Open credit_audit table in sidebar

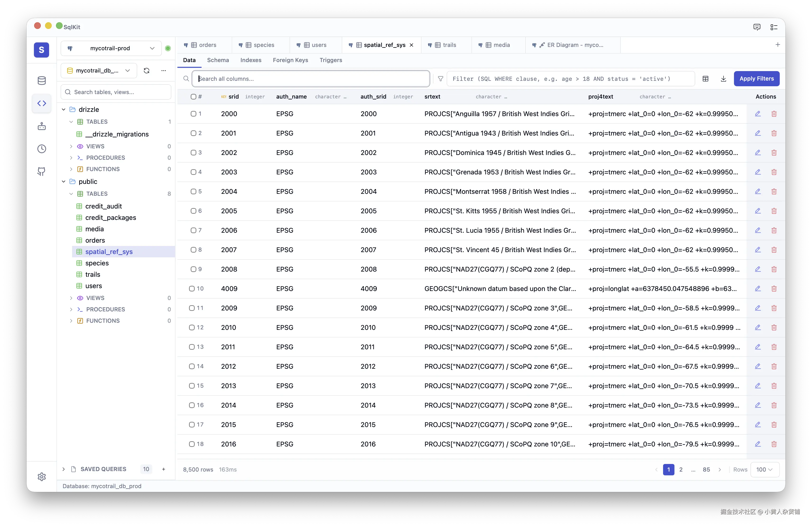pyautogui.click(x=103, y=206)
